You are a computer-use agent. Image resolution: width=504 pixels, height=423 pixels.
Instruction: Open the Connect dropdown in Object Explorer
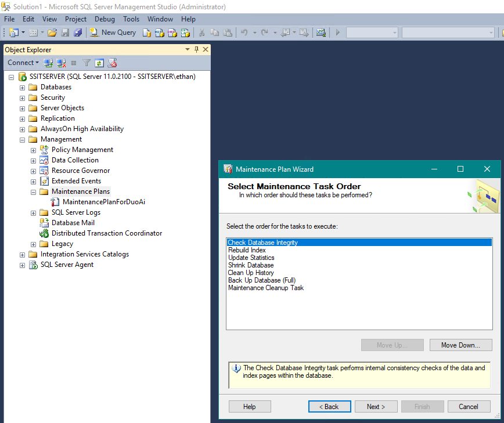(23, 63)
